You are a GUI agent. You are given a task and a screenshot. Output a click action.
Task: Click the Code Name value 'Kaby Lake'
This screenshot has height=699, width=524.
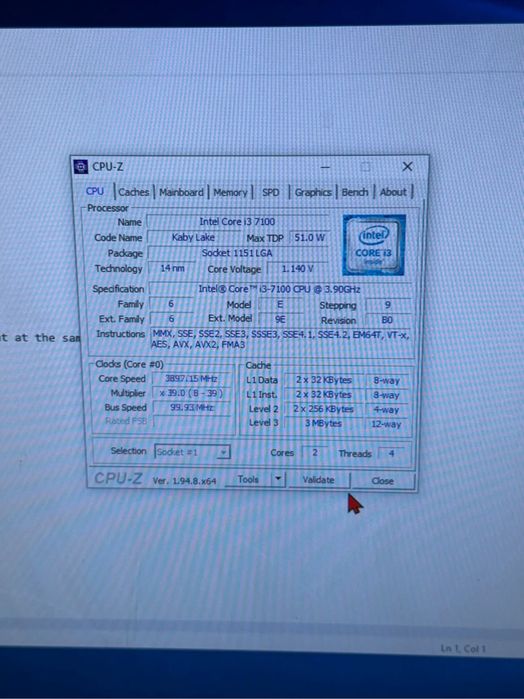coord(193,237)
